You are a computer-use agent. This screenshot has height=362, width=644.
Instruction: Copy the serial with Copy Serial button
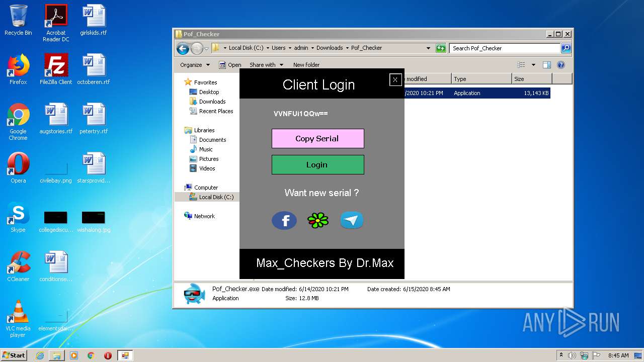[317, 138]
